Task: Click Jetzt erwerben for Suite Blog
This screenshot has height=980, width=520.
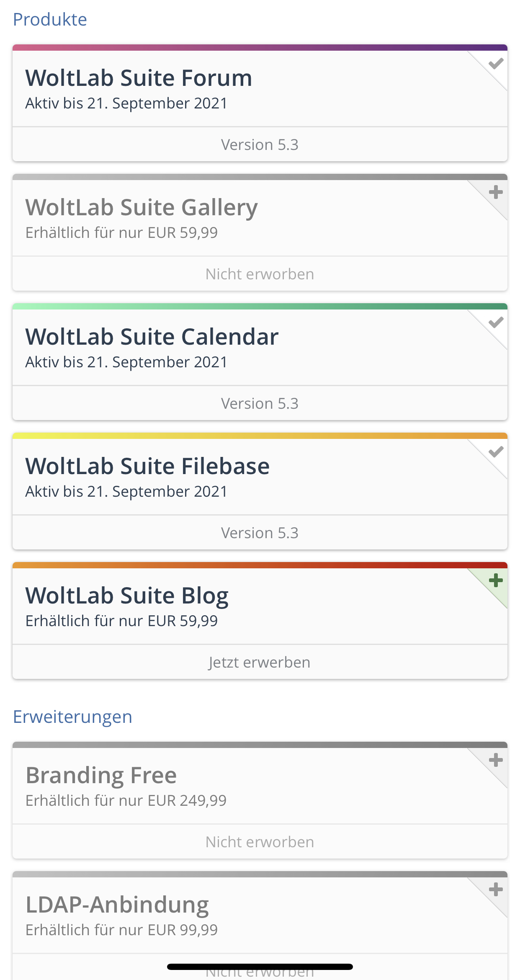Action: (260, 662)
